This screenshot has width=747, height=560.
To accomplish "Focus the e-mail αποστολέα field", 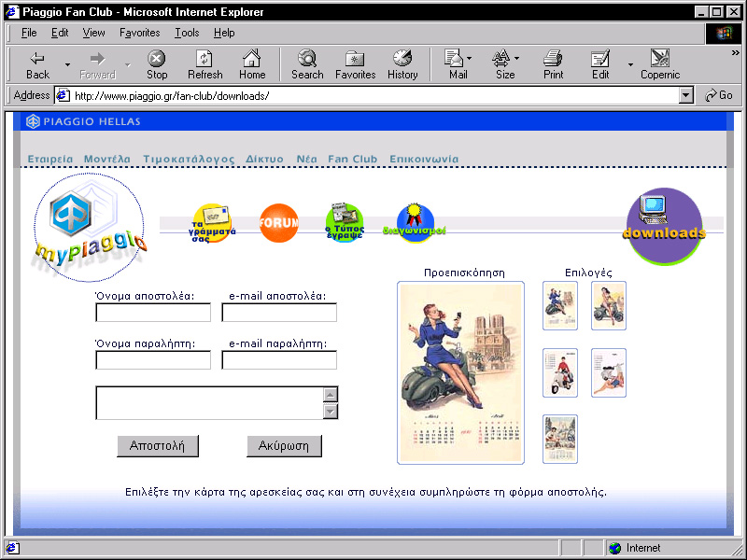I will (x=279, y=313).
